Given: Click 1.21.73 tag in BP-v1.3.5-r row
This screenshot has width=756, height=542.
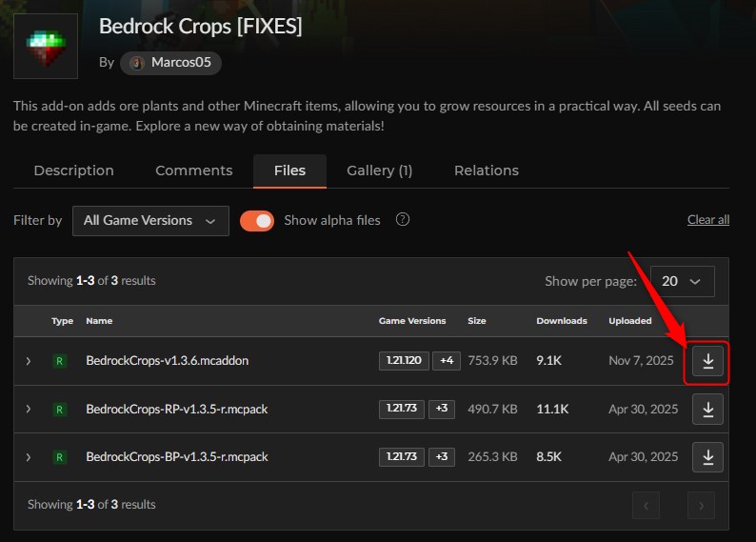Looking at the screenshot, I should tap(402, 456).
